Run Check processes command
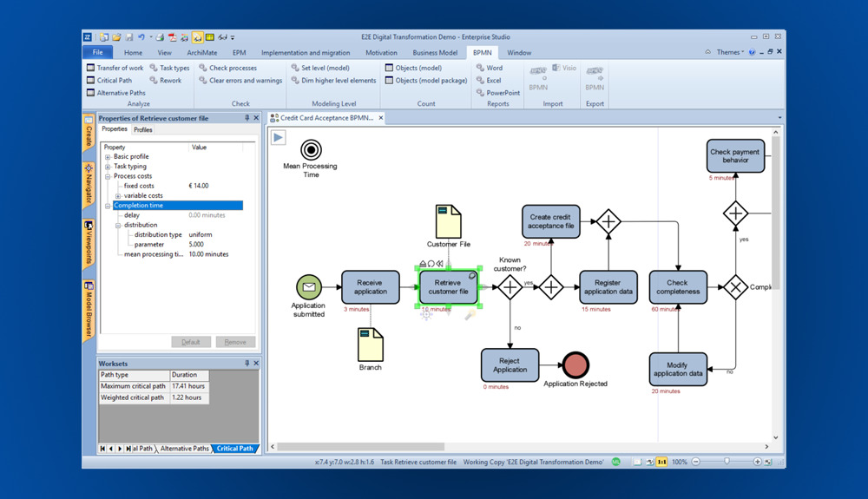 click(x=228, y=68)
